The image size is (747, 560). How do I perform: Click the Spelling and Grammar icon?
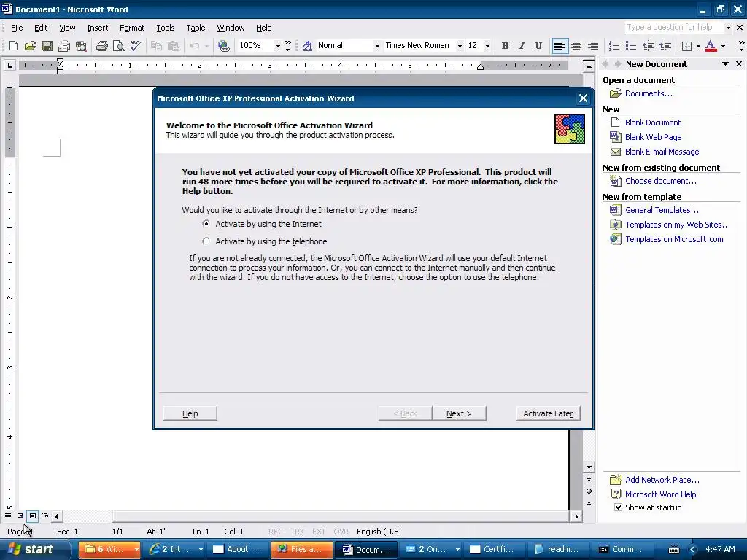pyautogui.click(x=135, y=46)
